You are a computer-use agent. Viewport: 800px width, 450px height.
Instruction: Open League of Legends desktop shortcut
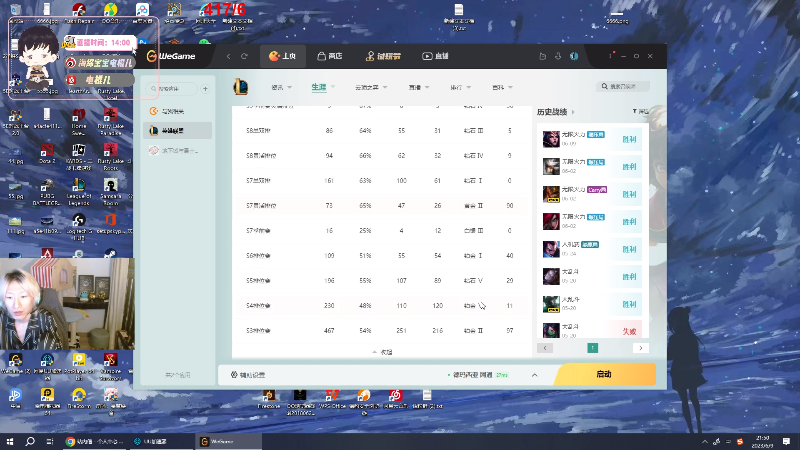pos(79,191)
